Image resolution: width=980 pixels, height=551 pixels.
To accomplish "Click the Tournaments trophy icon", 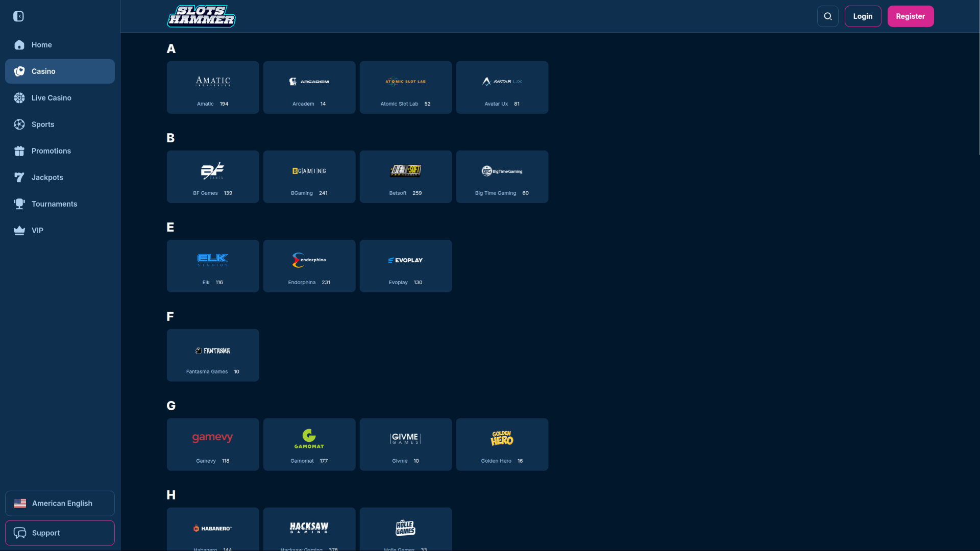I will pos(19,204).
